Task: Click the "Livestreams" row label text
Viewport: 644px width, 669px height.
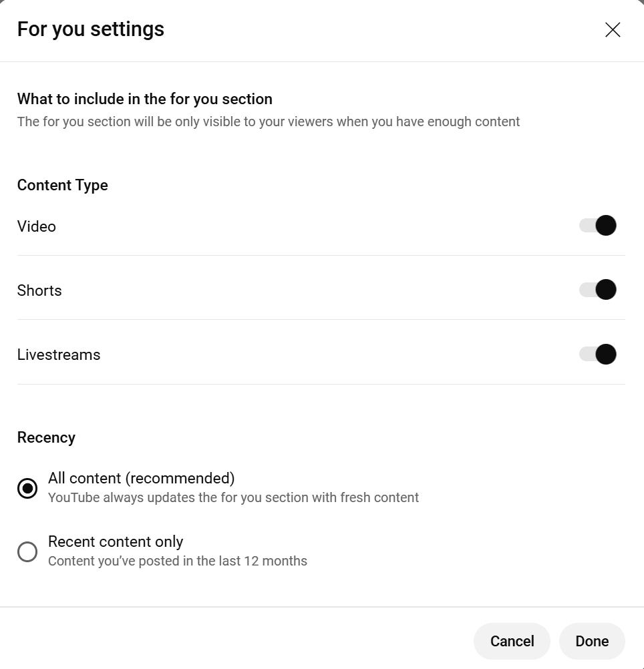Action: [x=59, y=355]
